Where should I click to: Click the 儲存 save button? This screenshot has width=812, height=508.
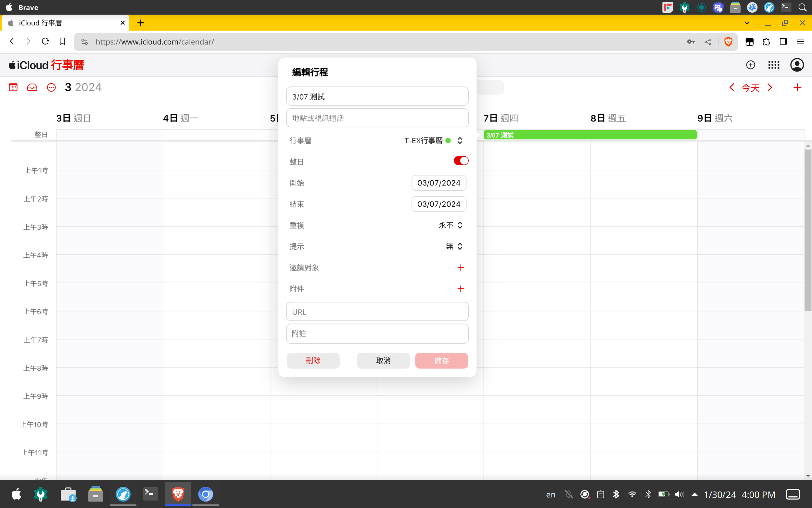[x=441, y=360]
